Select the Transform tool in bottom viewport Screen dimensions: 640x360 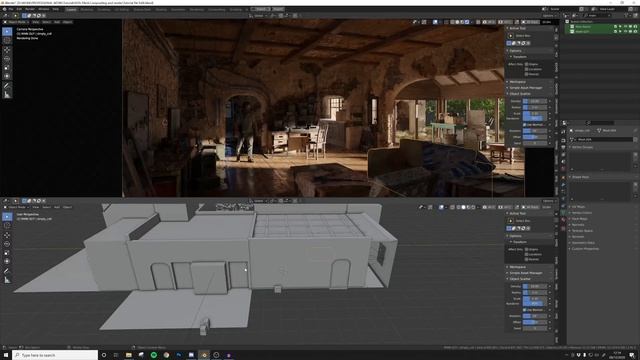[7, 262]
